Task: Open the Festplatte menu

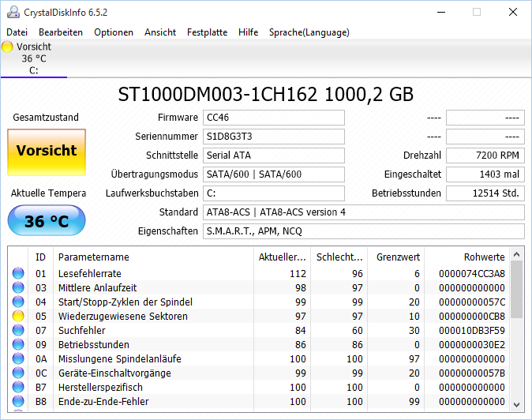Action: point(208,32)
